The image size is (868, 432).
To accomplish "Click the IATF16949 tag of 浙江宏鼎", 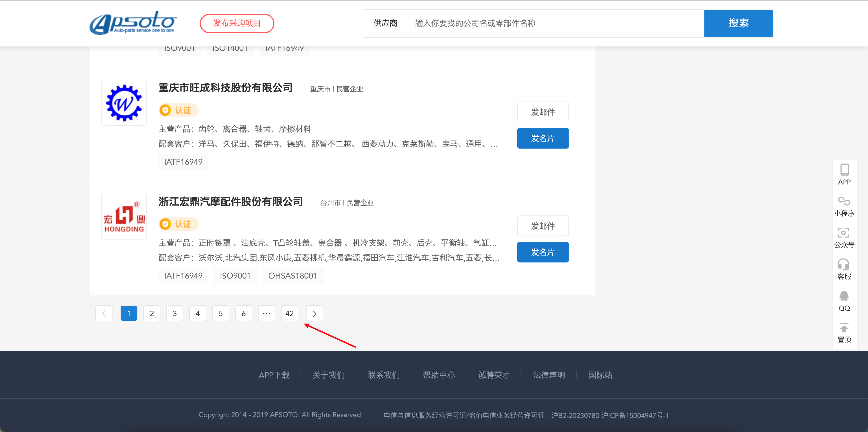I will [183, 276].
